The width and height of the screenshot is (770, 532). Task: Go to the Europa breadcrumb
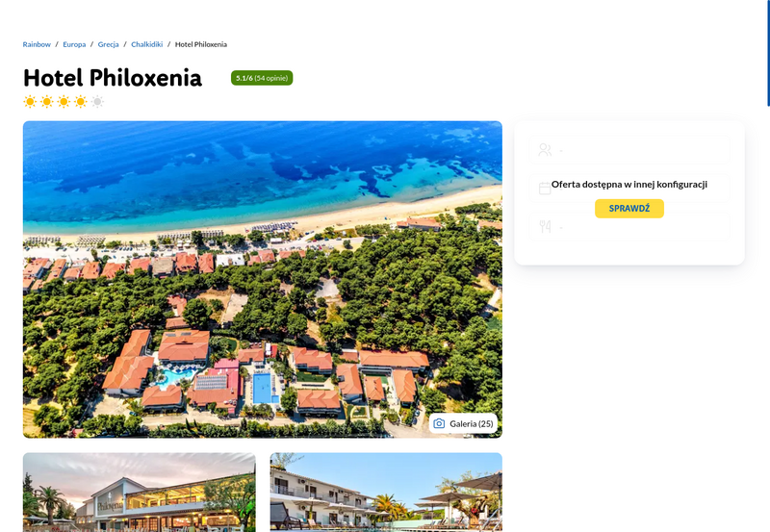click(74, 44)
